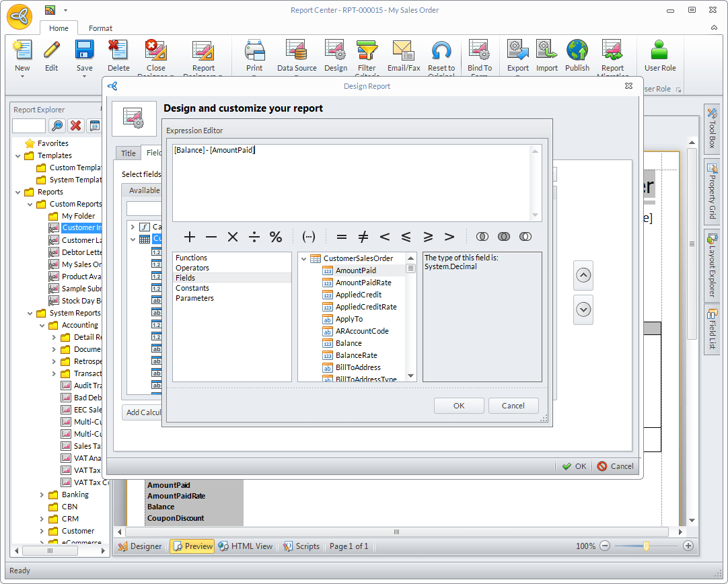Viewport: 728px width, 584px height.
Task: Expand the Banking folder in explorer
Action: [42, 495]
